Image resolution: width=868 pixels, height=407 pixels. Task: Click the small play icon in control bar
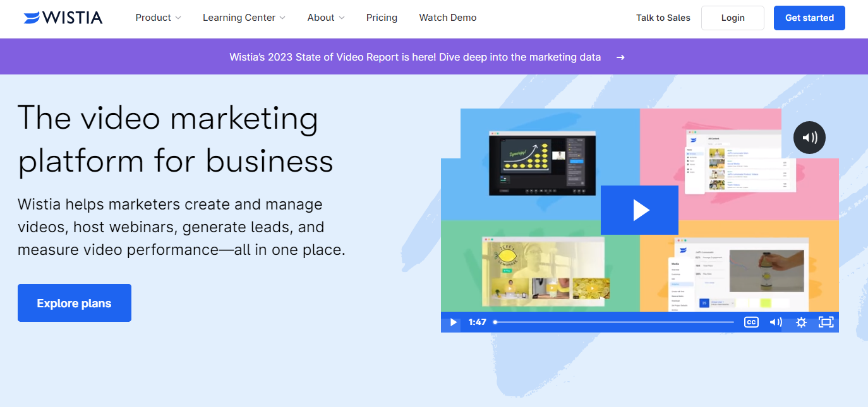(452, 322)
